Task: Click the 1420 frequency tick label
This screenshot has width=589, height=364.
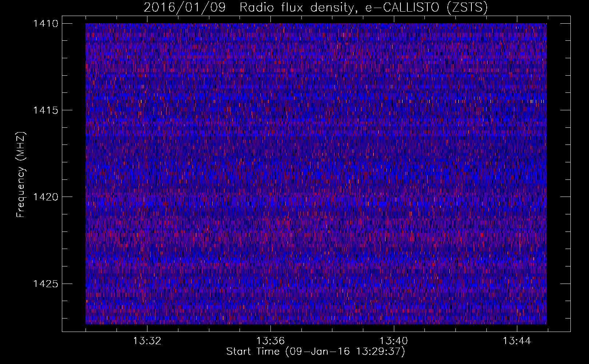Action: pyautogui.click(x=46, y=197)
